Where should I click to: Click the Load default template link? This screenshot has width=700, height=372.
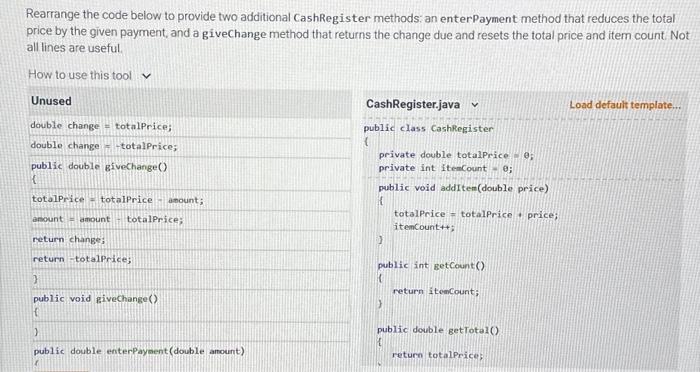click(625, 105)
